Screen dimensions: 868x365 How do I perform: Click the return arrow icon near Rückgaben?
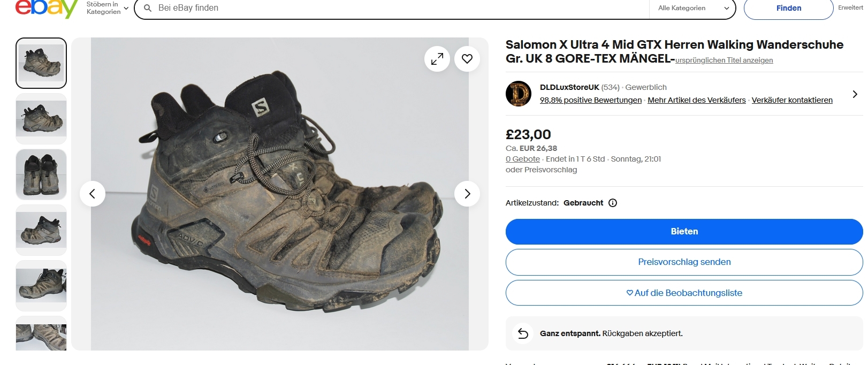(523, 333)
